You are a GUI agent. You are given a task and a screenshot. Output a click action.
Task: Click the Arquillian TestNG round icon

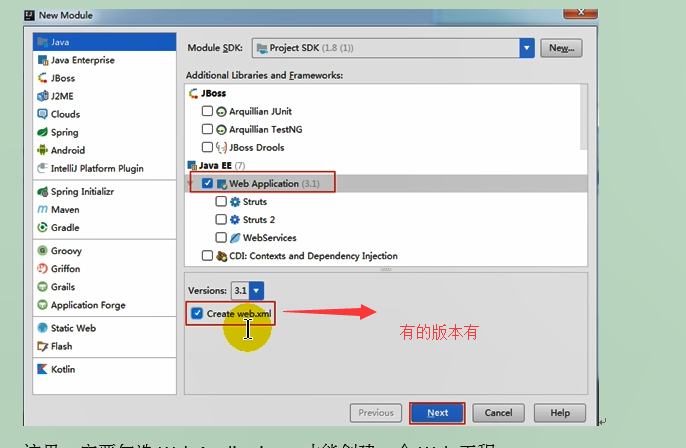[x=221, y=130]
